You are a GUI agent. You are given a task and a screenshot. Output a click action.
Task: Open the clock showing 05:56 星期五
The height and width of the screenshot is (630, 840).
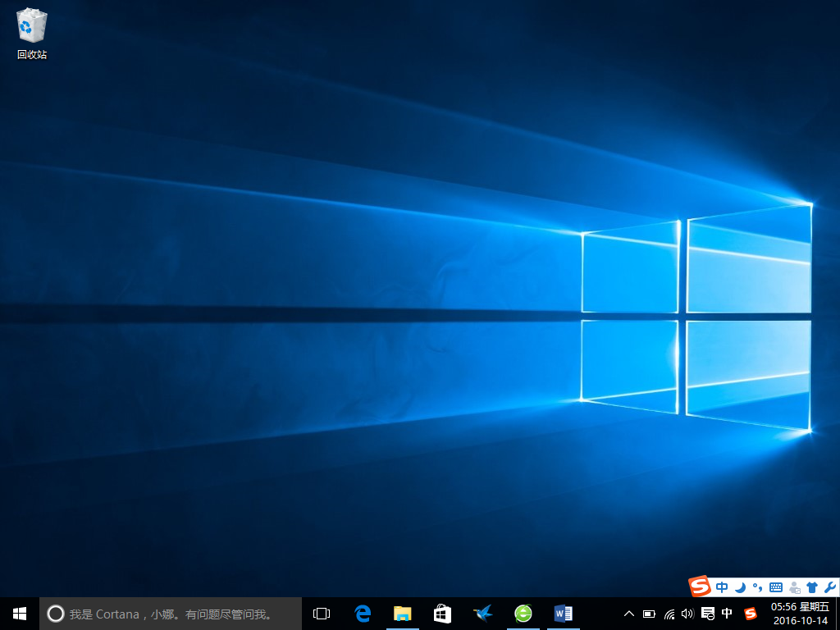(x=800, y=614)
